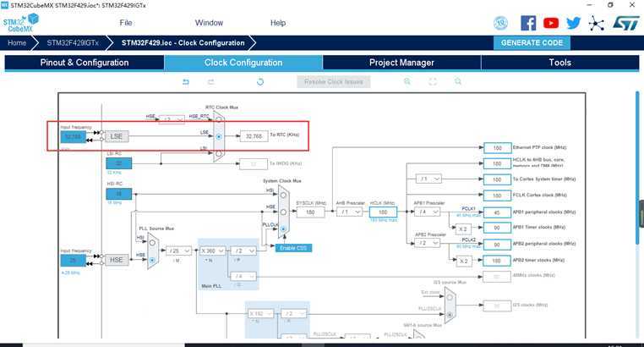This screenshot has width=644, height=347.
Task: Open the Twitter bird icon in the header
Action: click(x=573, y=23)
